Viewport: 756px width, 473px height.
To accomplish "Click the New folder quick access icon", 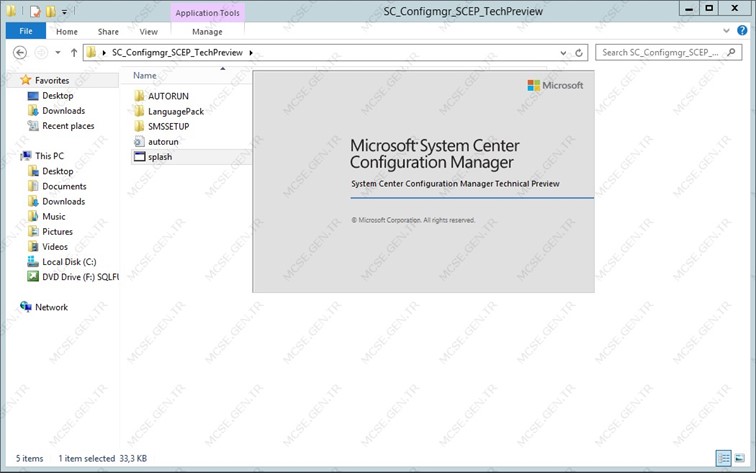I will 50,11.
